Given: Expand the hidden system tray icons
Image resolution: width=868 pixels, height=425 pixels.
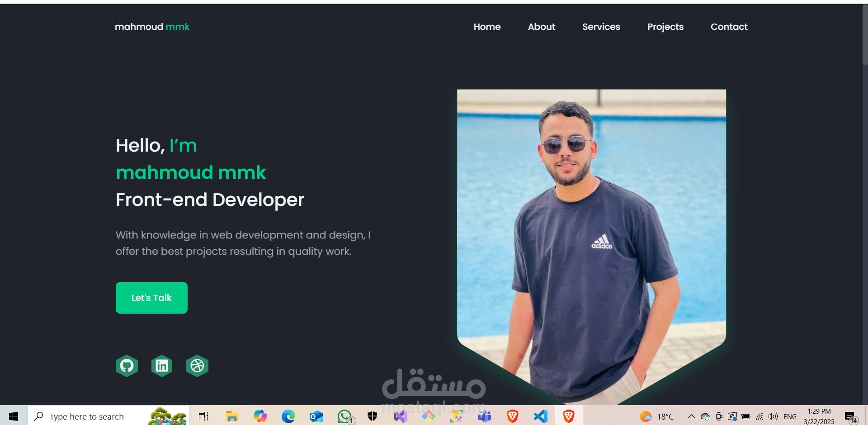Looking at the screenshot, I should [x=691, y=416].
